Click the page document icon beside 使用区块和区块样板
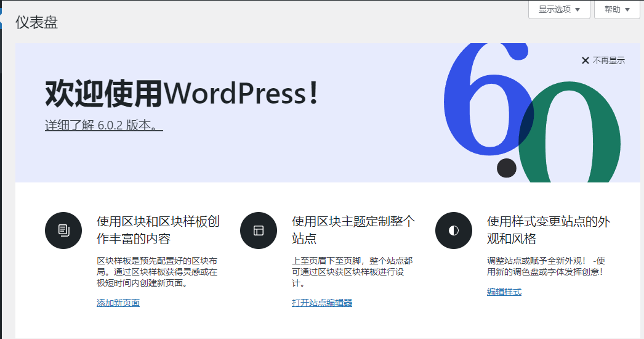This screenshot has height=339, width=644. click(63, 231)
